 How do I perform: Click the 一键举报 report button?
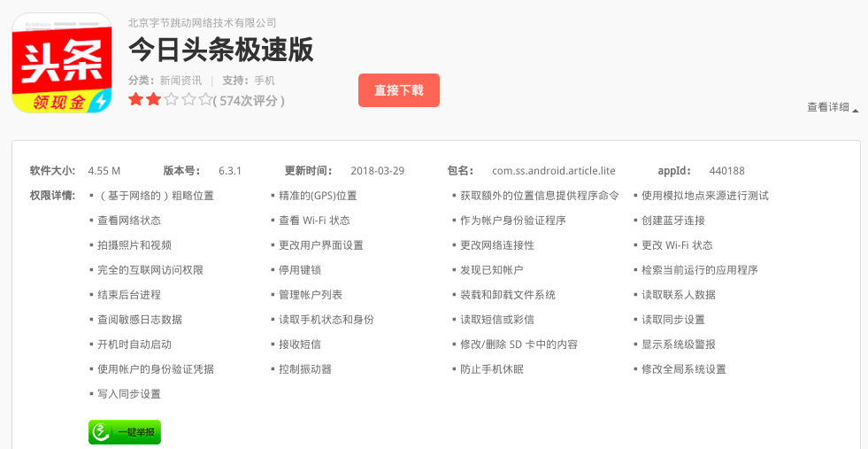click(x=125, y=432)
